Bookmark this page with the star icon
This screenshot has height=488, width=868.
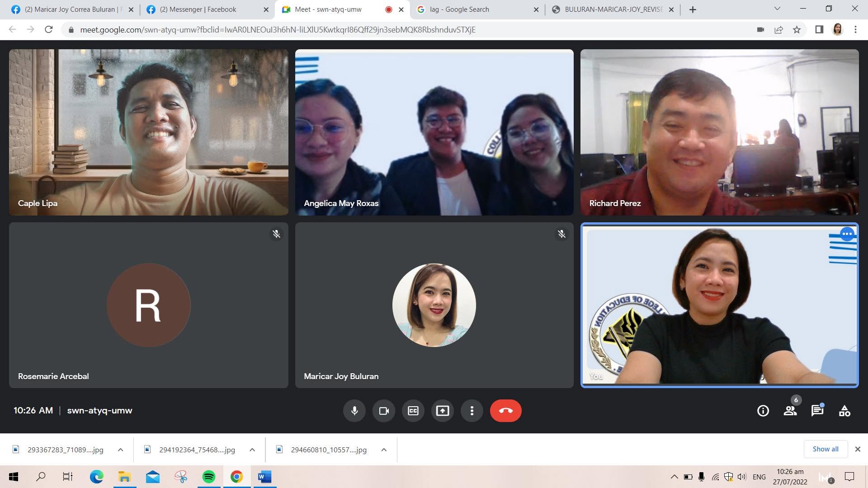[x=797, y=30]
